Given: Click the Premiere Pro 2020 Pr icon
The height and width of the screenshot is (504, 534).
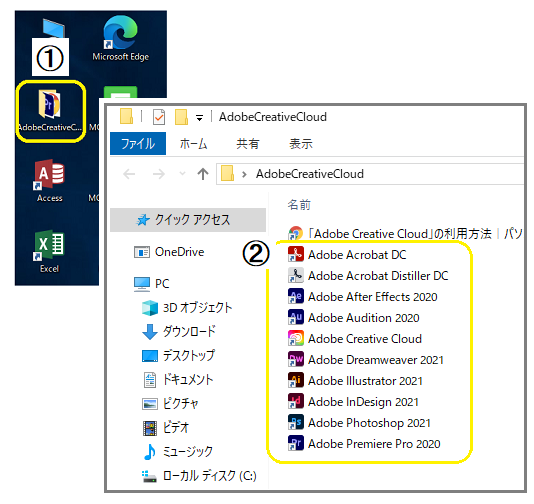Looking at the screenshot, I should [296, 443].
